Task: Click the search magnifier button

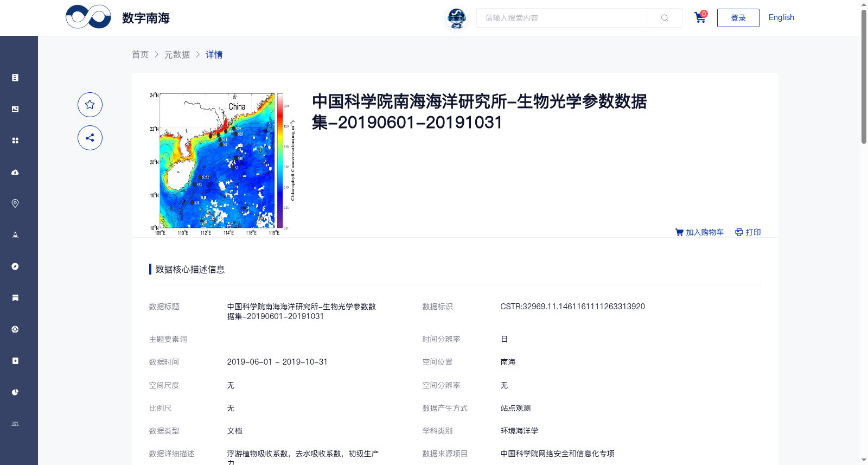Action: coord(665,18)
